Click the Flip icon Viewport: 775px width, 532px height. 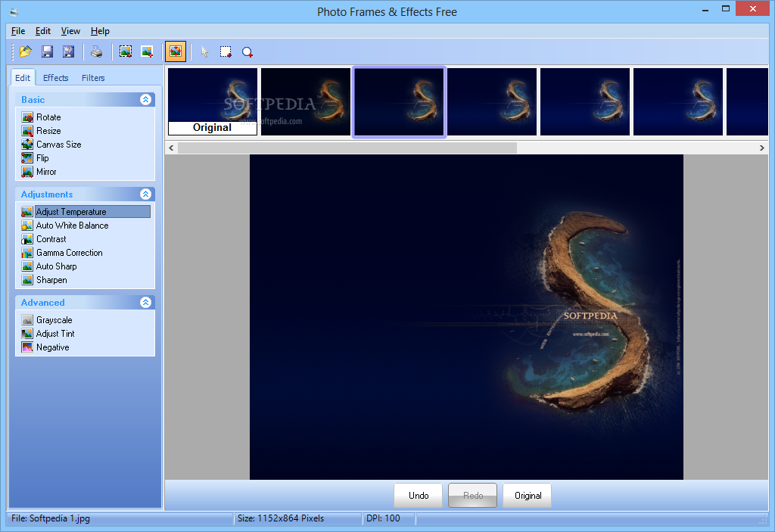coord(27,158)
